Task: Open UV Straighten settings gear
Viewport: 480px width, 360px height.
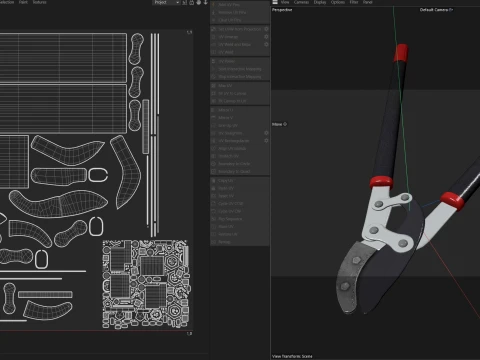Action: click(x=266, y=133)
